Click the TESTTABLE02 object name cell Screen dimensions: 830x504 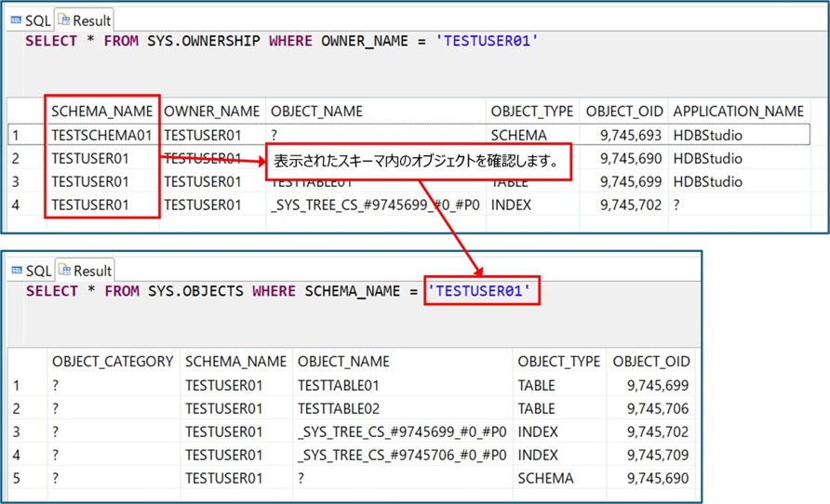point(339,408)
